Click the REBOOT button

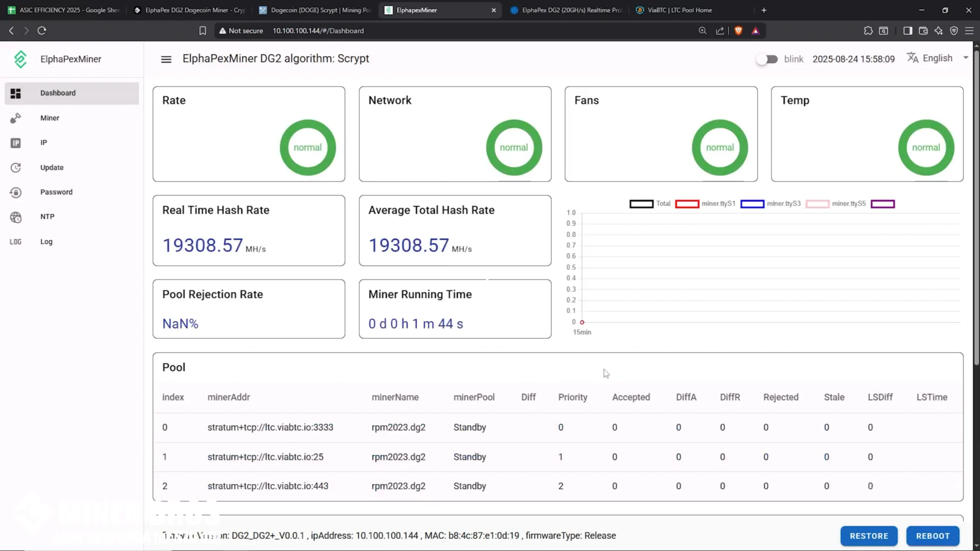click(x=933, y=536)
